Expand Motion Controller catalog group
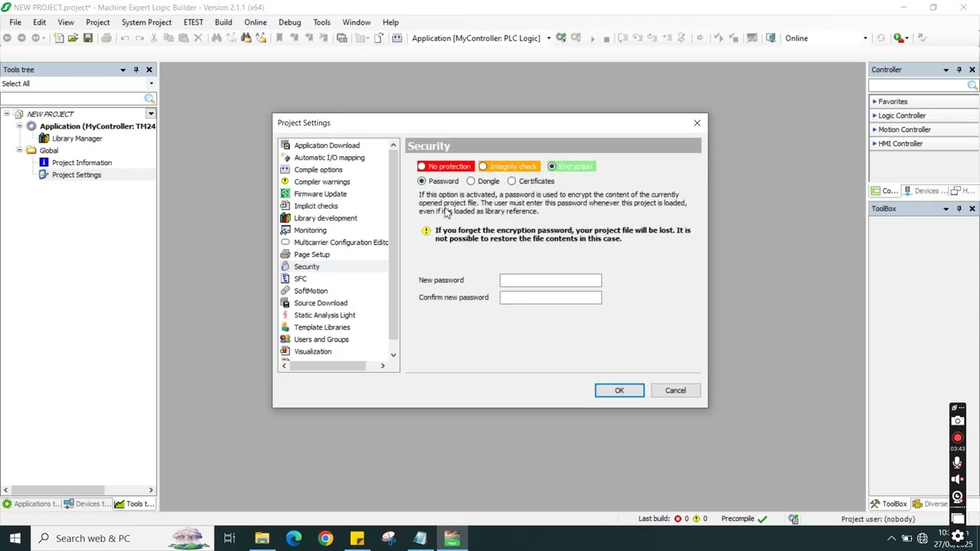The width and height of the screenshot is (980, 551). point(874,129)
